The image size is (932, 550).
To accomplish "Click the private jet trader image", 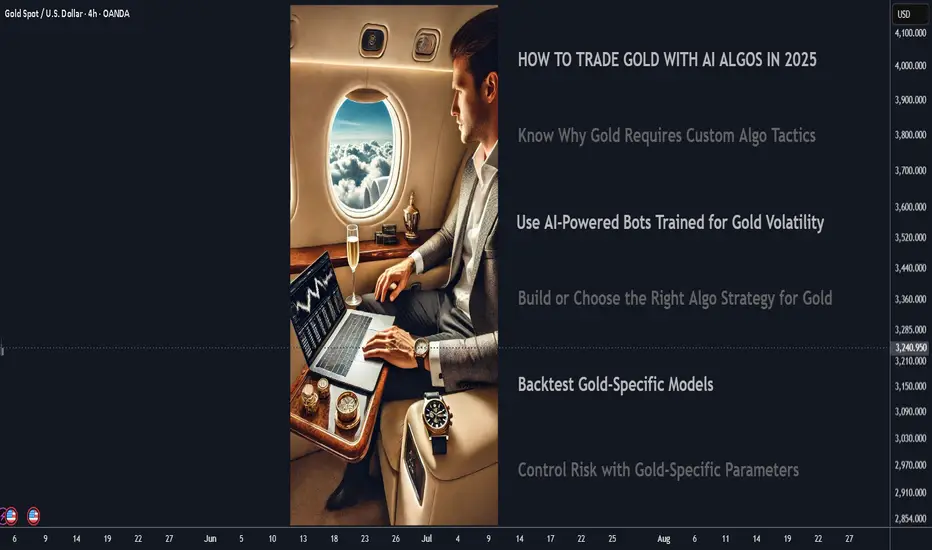I will [x=394, y=265].
